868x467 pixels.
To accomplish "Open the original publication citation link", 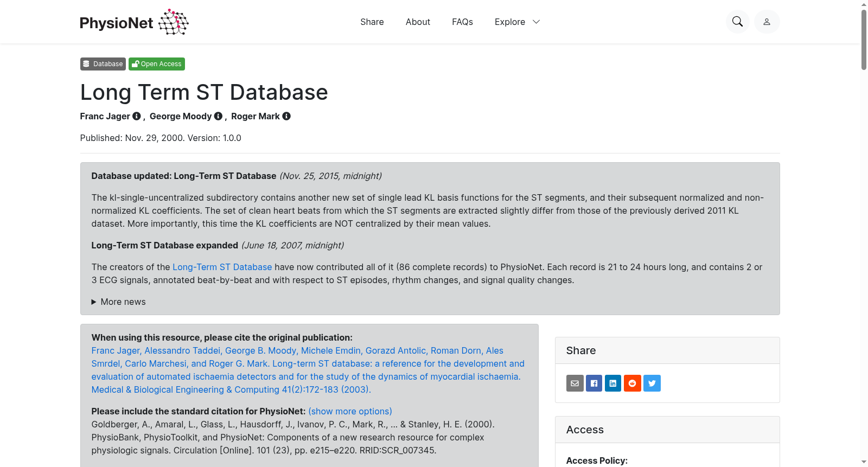I will pyautogui.click(x=308, y=370).
